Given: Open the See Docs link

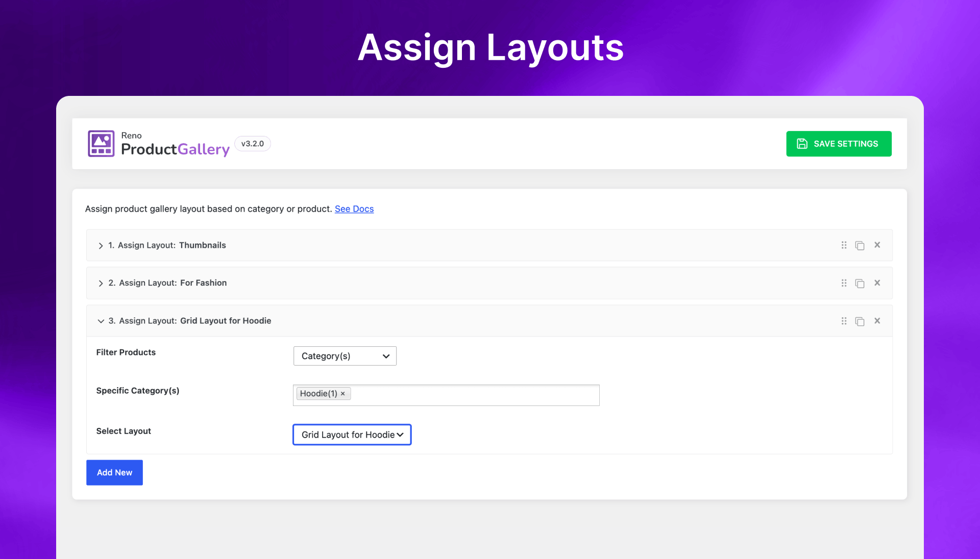Looking at the screenshot, I should (x=354, y=209).
